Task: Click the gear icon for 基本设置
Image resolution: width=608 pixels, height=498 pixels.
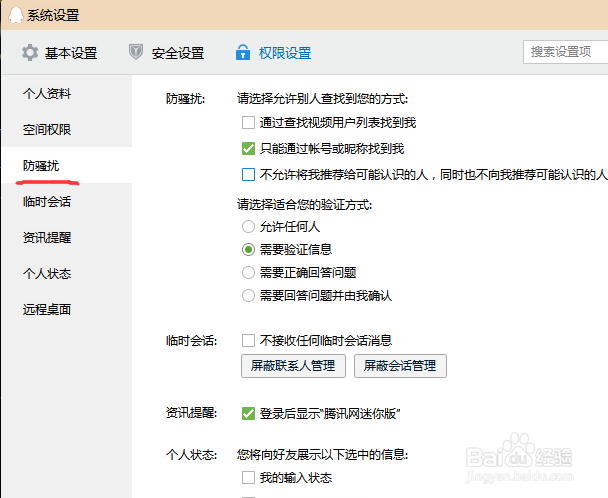Action: point(30,52)
